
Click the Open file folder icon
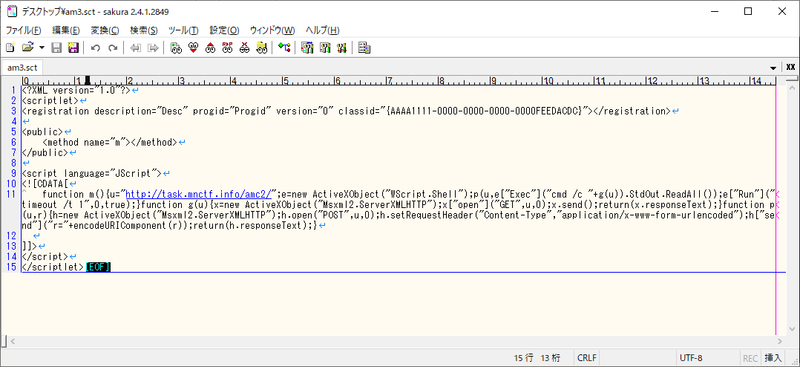click(28, 48)
